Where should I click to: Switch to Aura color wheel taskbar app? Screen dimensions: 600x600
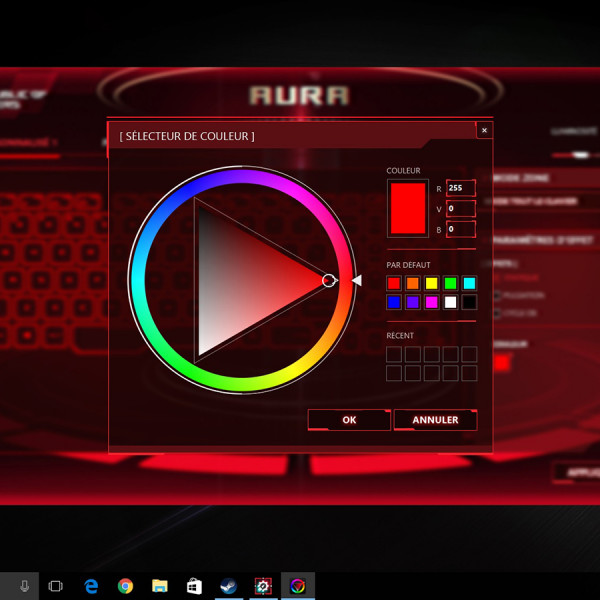297,586
